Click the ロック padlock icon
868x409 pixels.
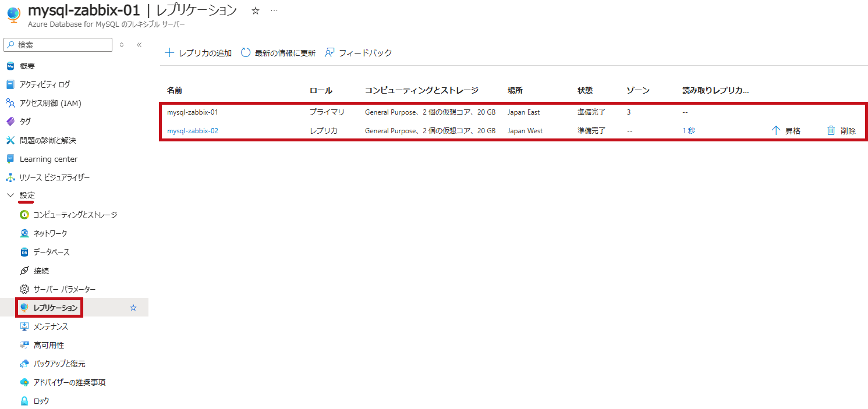24,401
